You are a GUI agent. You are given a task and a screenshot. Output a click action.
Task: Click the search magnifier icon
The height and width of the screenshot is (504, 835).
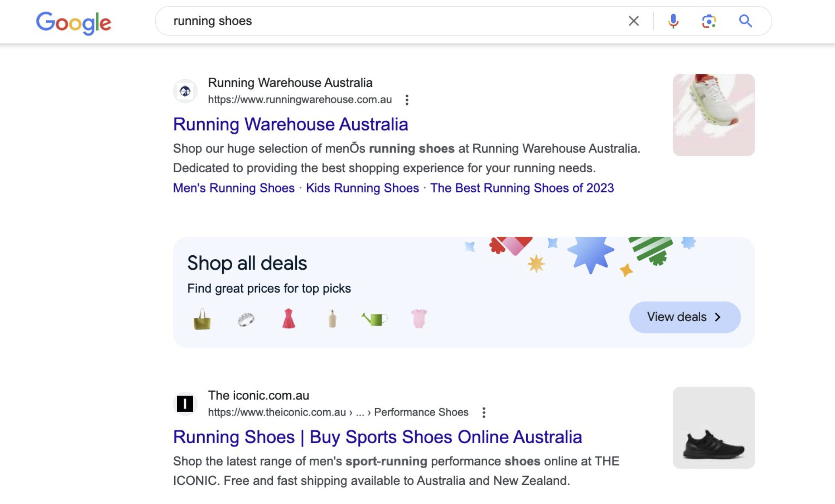coord(746,21)
